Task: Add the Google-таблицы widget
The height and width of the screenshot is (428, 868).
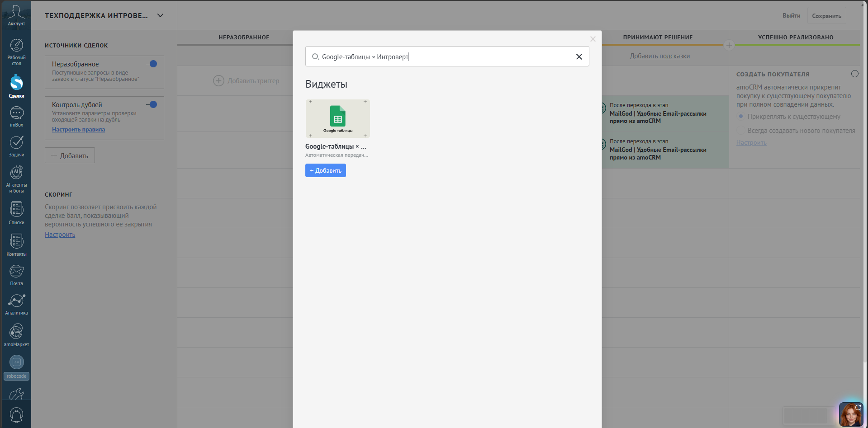Action: click(x=326, y=170)
